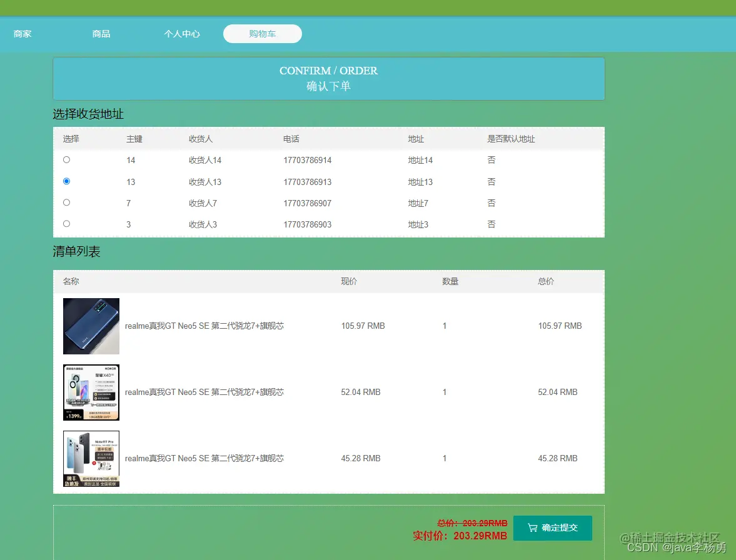Click the 收货人13 recipient cell

coord(205,182)
